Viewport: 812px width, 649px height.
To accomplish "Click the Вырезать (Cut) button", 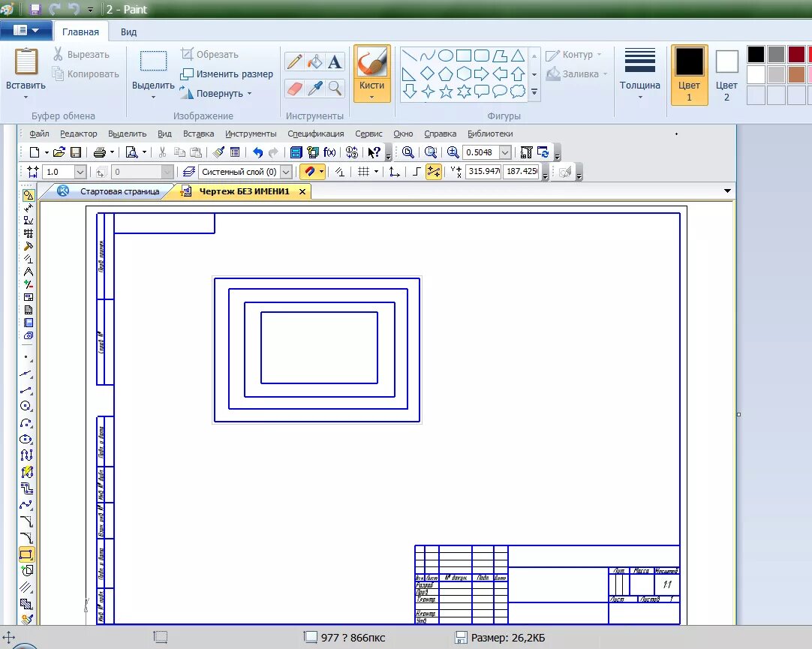I will pos(81,54).
